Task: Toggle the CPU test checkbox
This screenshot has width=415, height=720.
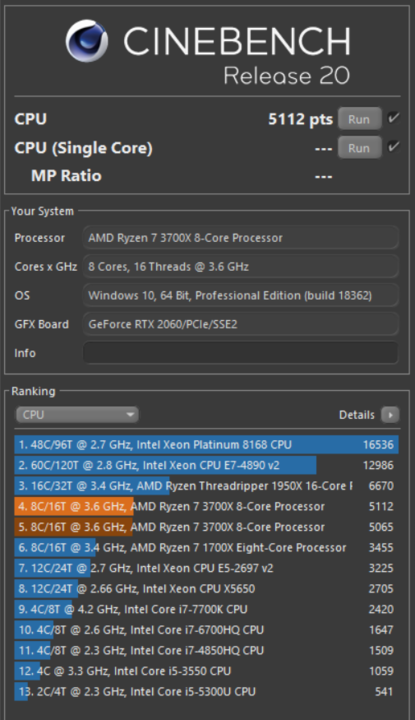Action: [x=393, y=118]
